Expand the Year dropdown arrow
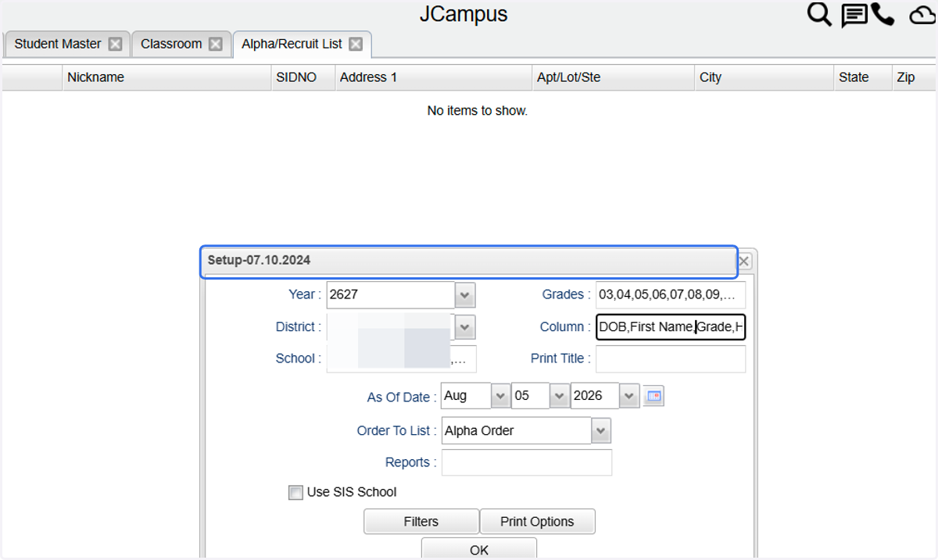The height and width of the screenshot is (560, 938). click(x=465, y=295)
